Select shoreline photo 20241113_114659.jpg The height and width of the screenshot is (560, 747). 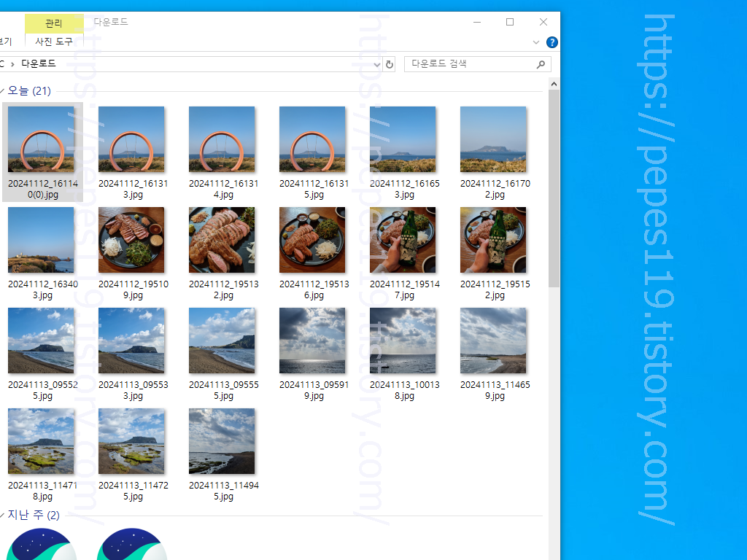[x=494, y=341]
